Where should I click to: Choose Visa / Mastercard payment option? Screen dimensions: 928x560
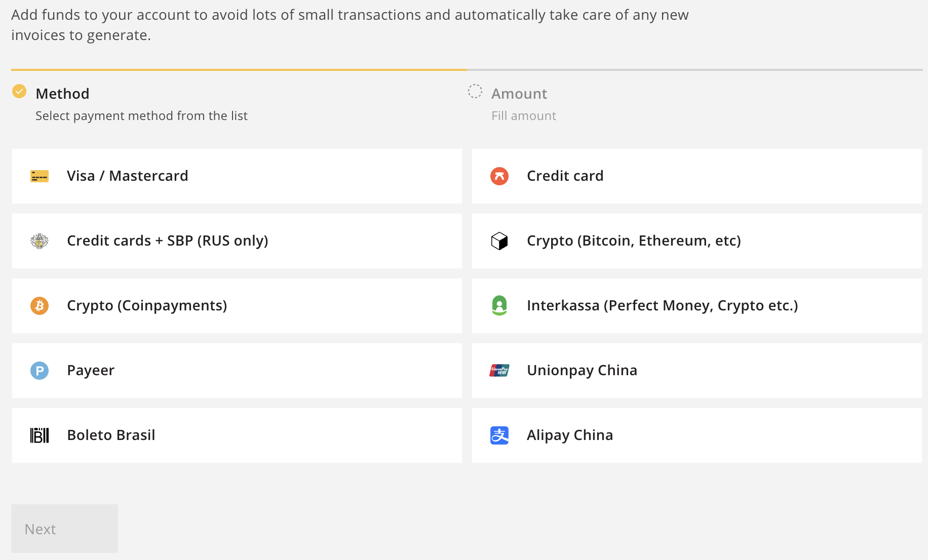[x=237, y=176]
